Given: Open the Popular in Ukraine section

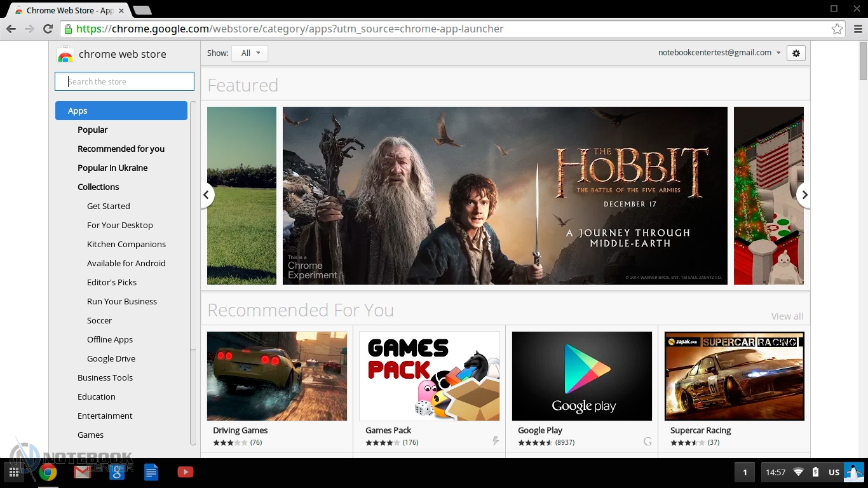Looking at the screenshot, I should (x=112, y=168).
